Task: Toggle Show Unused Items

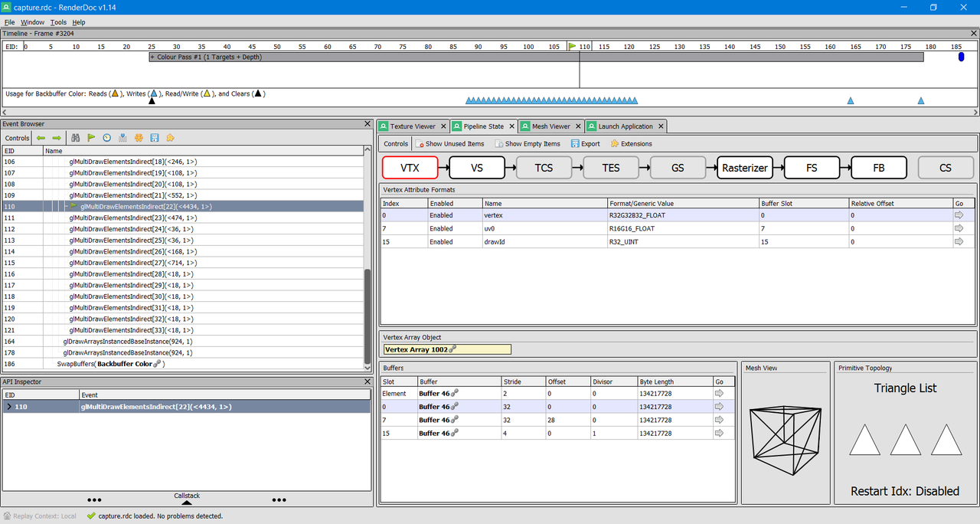Action: coord(449,143)
